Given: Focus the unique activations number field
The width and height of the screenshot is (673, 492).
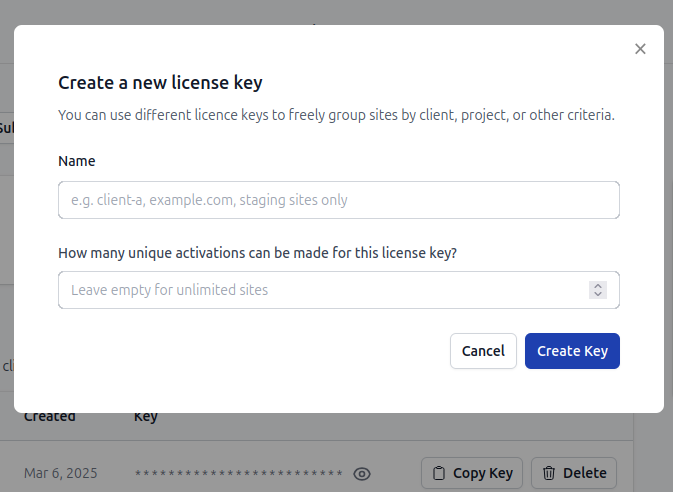Looking at the screenshot, I should [339, 290].
